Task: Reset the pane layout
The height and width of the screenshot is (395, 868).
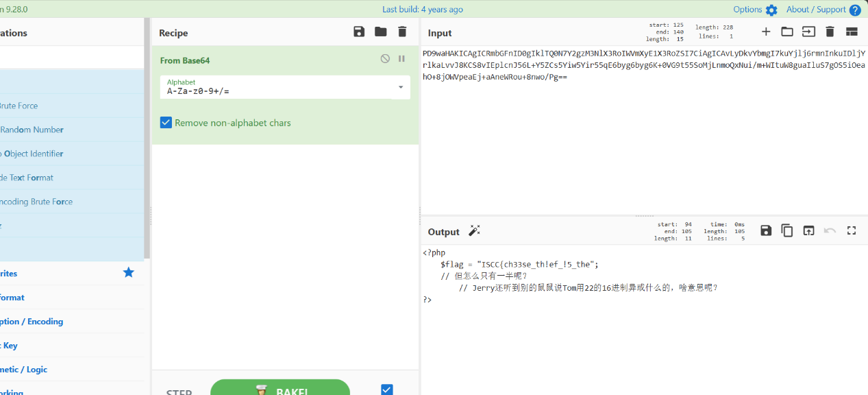Action: click(x=852, y=32)
